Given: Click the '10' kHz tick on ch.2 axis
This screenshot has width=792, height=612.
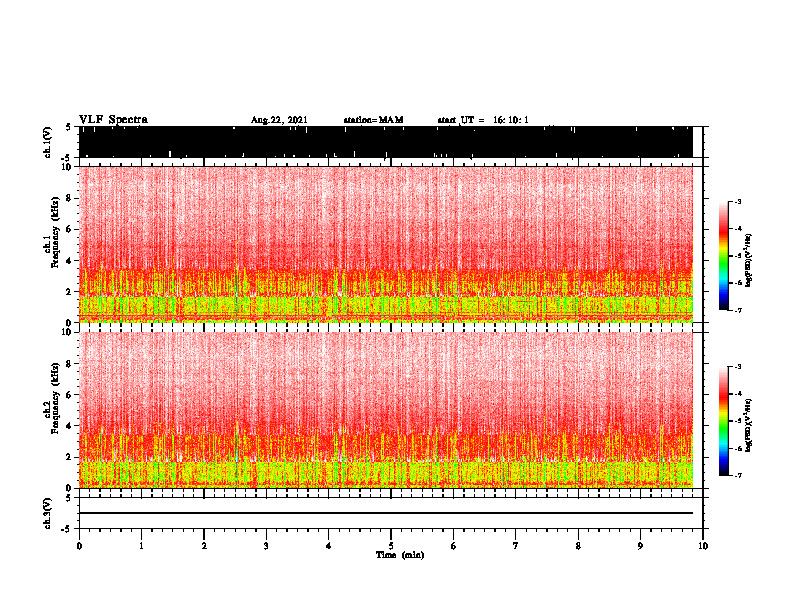Looking at the screenshot, I should (x=68, y=332).
